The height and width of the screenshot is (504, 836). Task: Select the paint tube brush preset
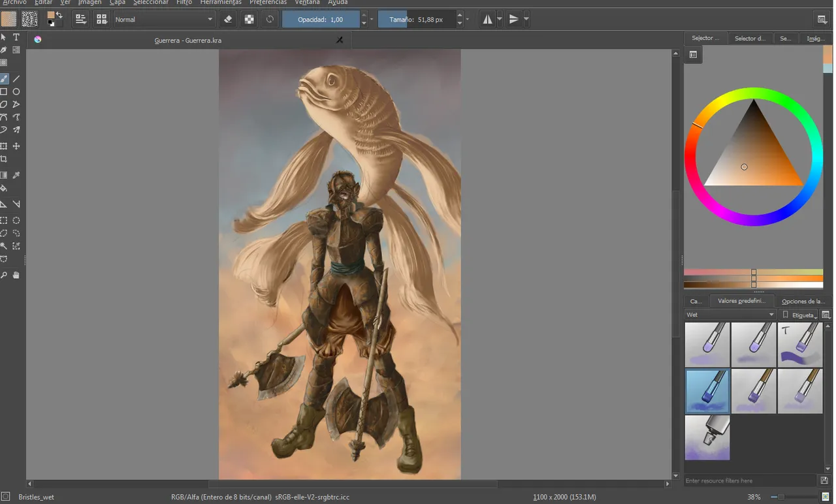707,438
